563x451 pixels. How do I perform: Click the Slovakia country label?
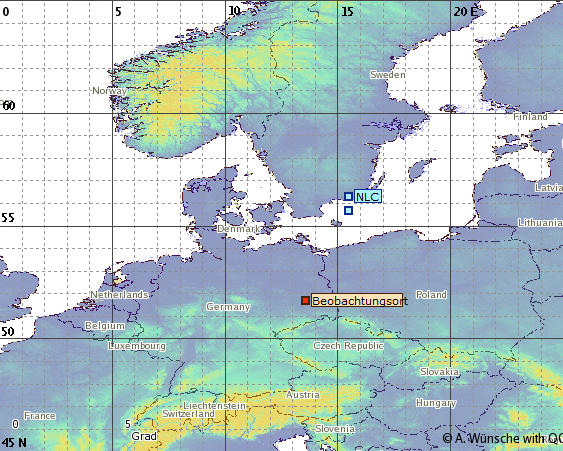point(439,372)
